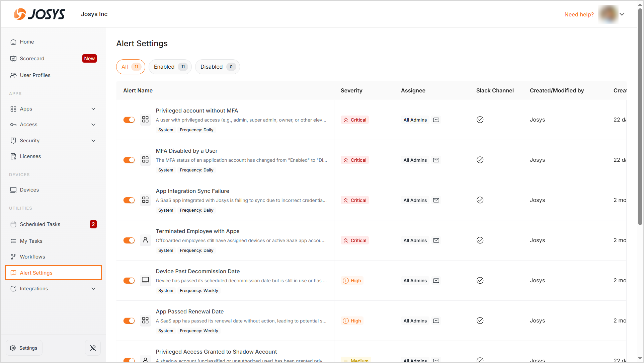The image size is (644, 363).
Task: Open the Need help? link
Action: 579,14
